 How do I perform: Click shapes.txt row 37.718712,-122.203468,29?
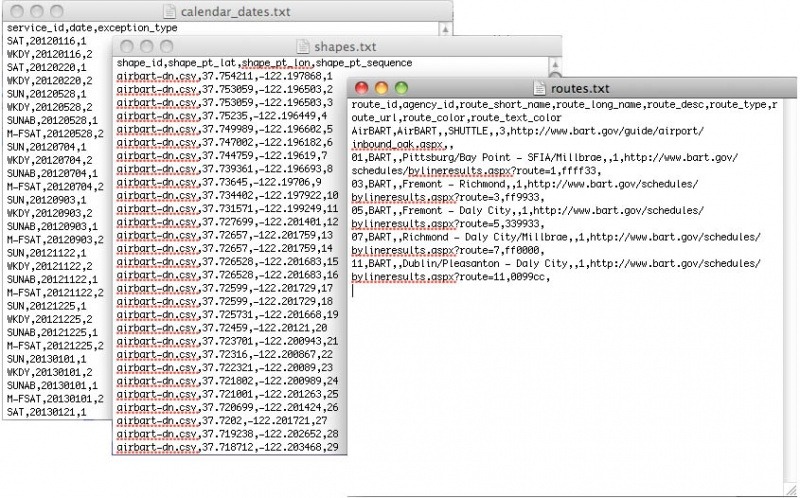tap(228, 447)
